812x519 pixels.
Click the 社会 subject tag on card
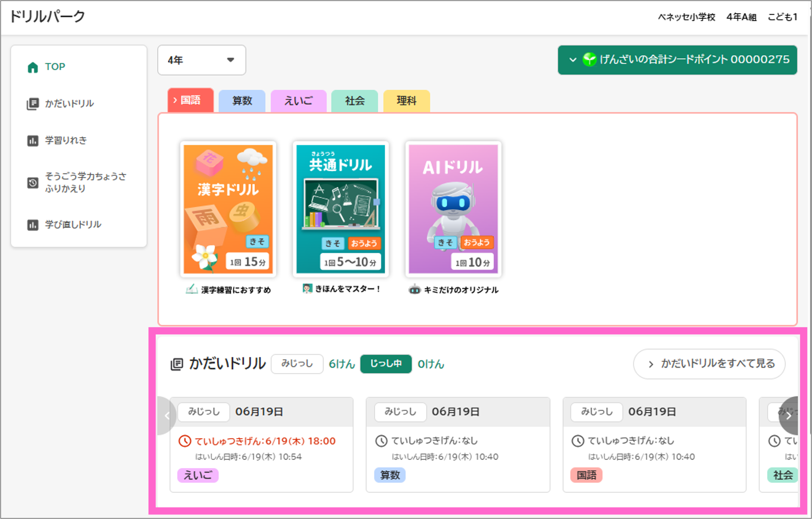[x=782, y=475]
